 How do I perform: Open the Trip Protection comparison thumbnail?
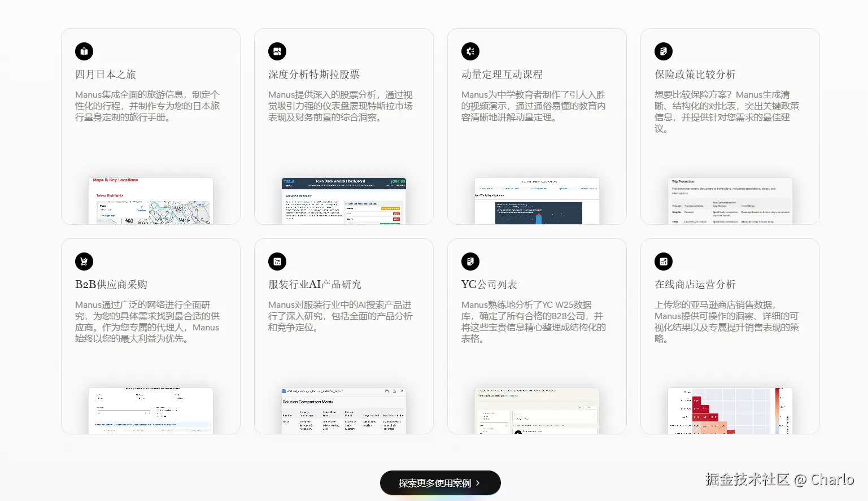click(730, 201)
